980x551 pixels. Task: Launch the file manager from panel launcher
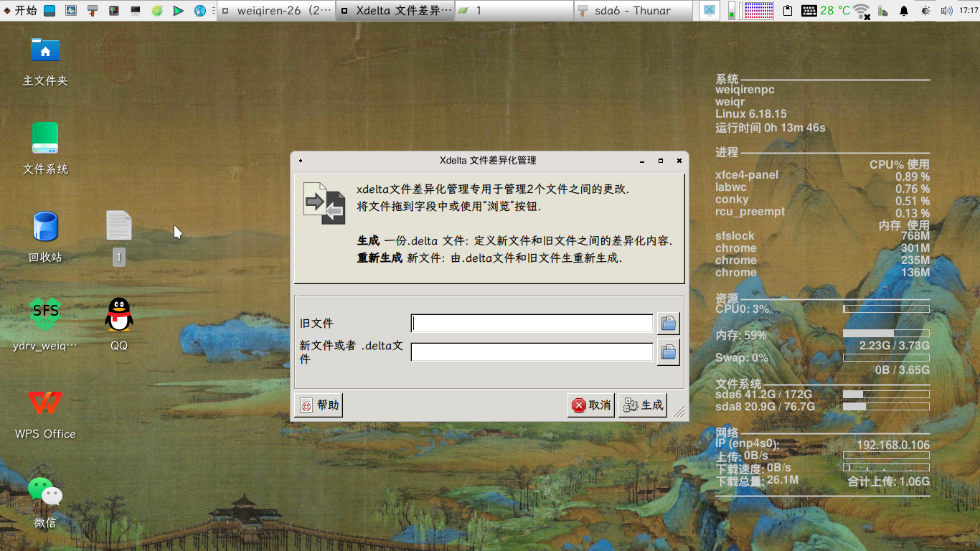(93, 11)
